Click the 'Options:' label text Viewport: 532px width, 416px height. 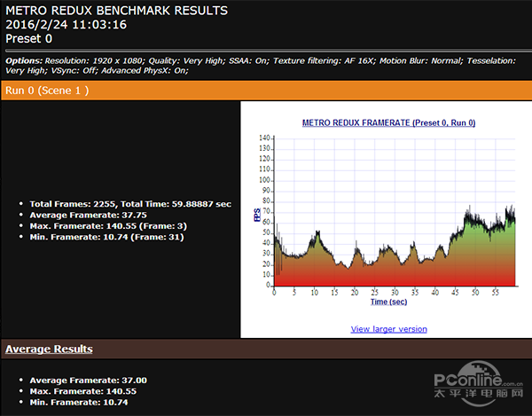tap(24, 60)
